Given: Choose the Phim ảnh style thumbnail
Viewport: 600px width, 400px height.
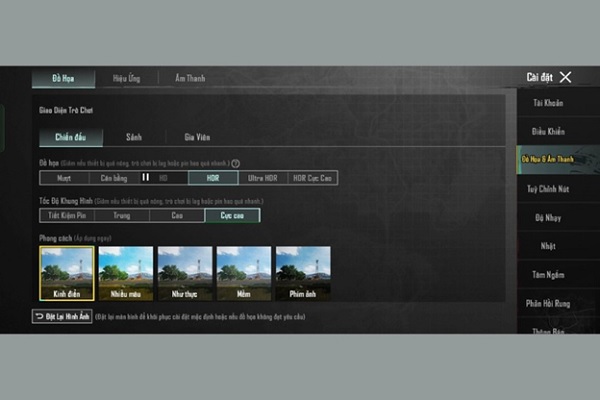Looking at the screenshot, I should [x=303, y=273].
